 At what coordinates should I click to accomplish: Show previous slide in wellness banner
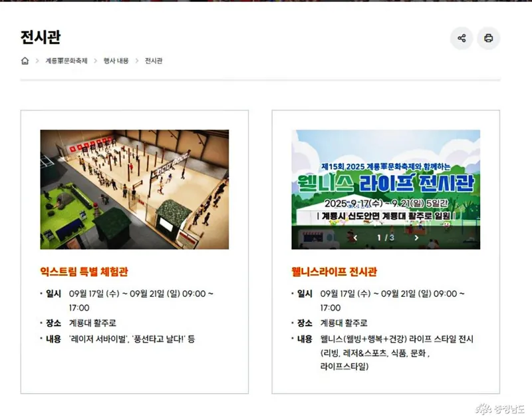pos(355,238)
